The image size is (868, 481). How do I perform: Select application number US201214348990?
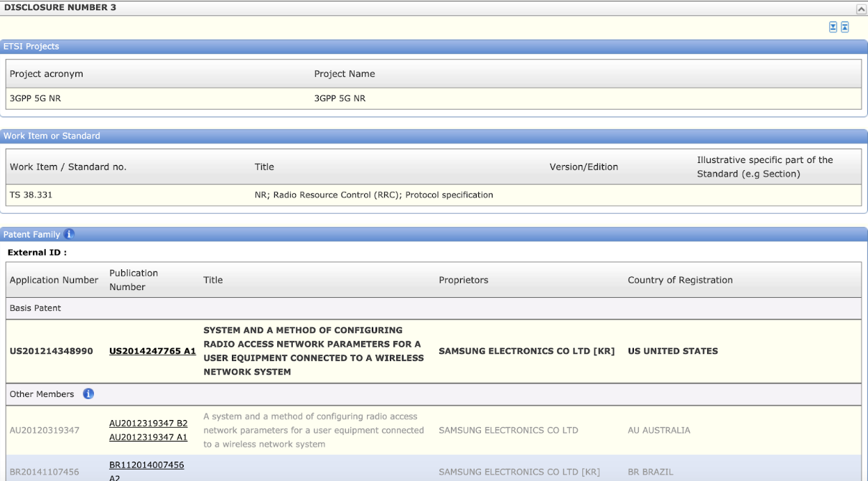click(x=51, y=351)
